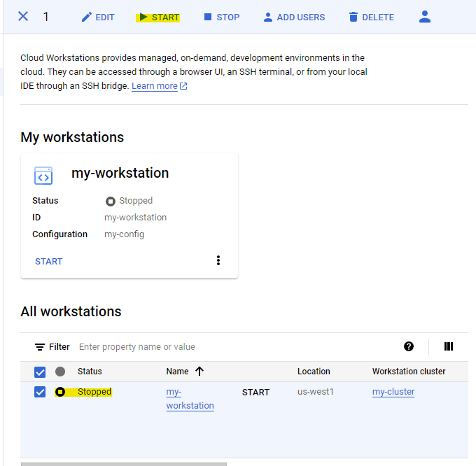Viewport: 476px width, 466px height.
Task: Click the My workstations heading
Action: (x=72, y=137)
